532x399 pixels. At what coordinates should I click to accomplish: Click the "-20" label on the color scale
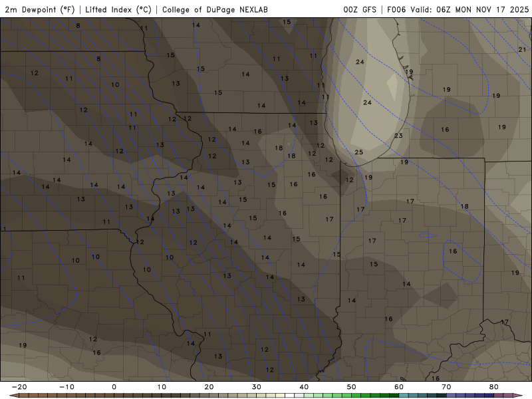click(x=19, y=387)
